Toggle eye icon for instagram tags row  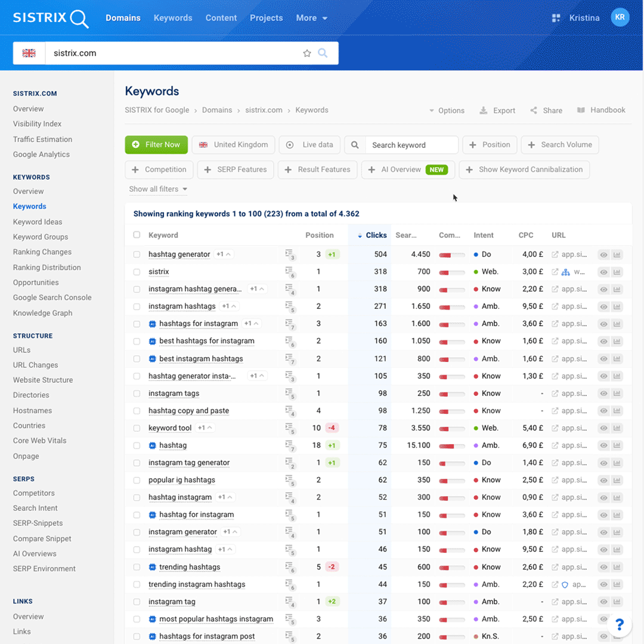pos(603,394)
